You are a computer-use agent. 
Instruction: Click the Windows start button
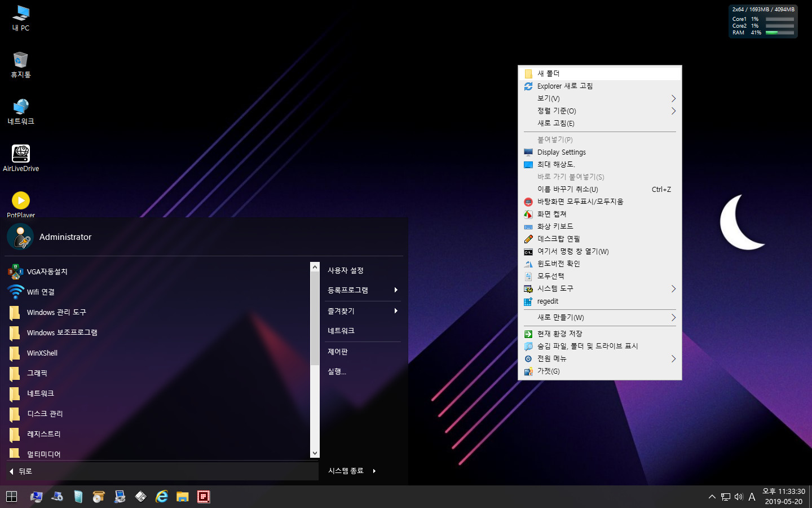coord(11,497)
